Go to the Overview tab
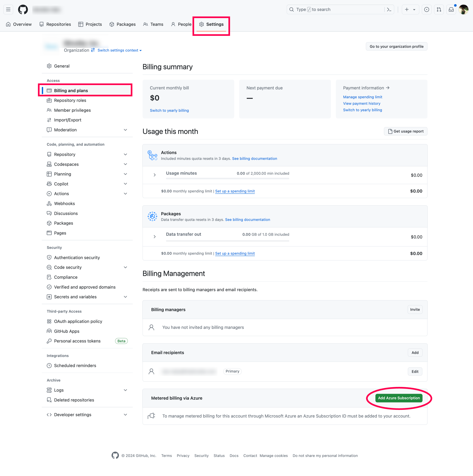 point(19,24)
